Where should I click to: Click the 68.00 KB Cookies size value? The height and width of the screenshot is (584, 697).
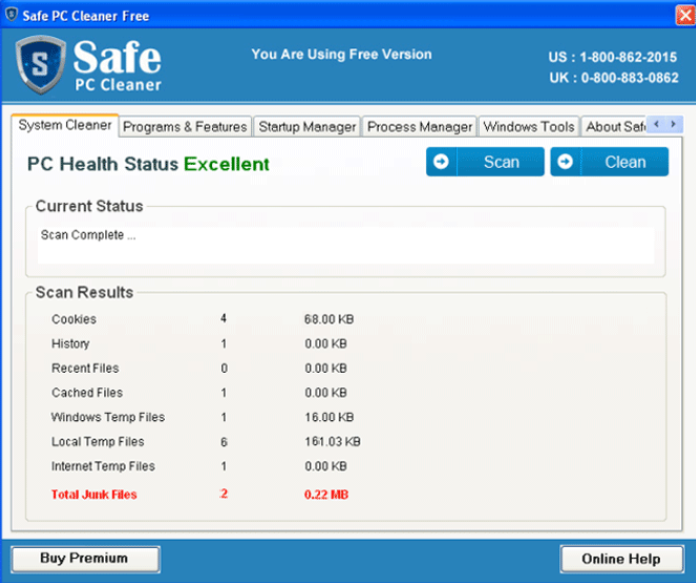click(x=329, y=319)
